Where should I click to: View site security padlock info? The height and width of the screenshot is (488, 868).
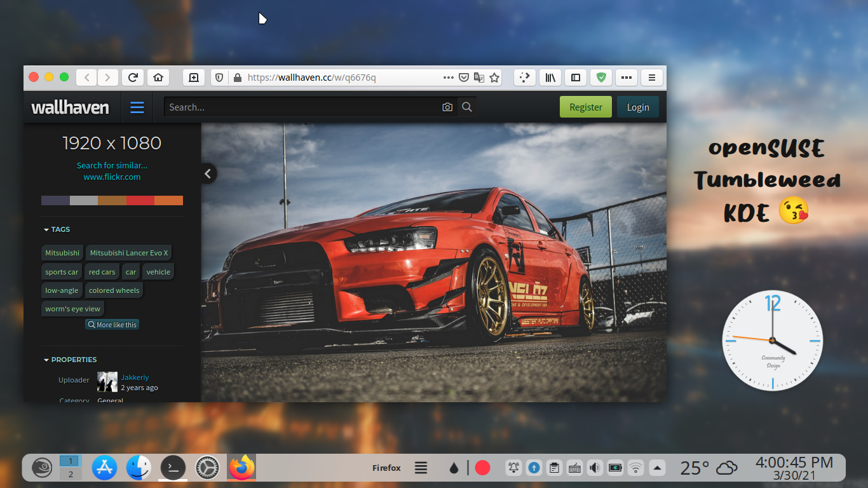238,78
